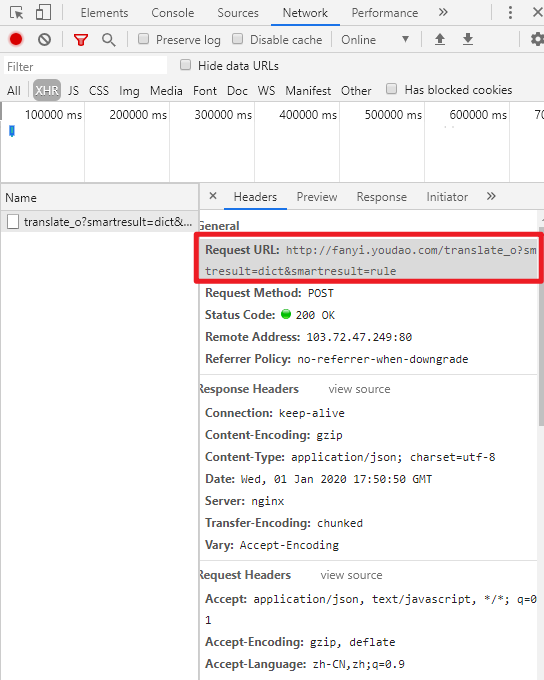The width and height of the screenshot is (544, 680).
Task: Filter requests by All types
Action: pos(13,91)
